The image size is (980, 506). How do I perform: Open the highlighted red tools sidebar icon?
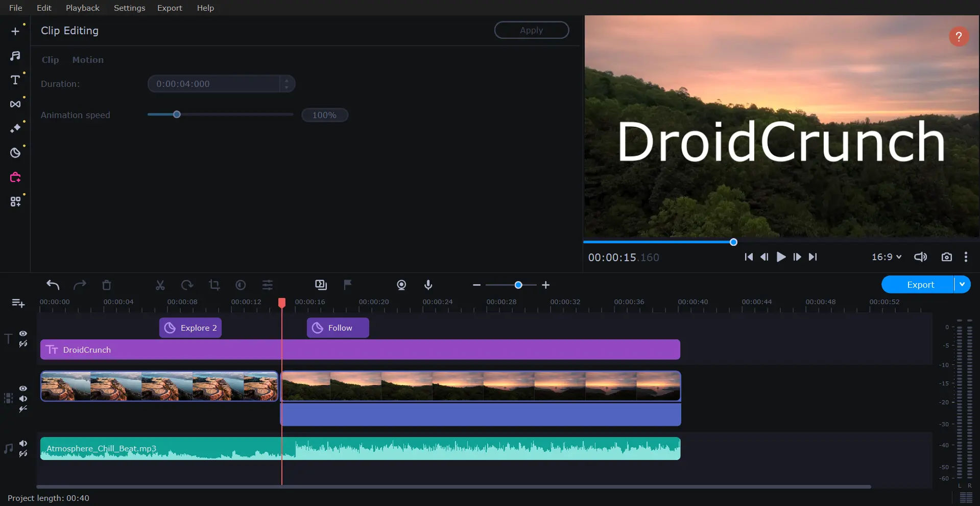15,177
